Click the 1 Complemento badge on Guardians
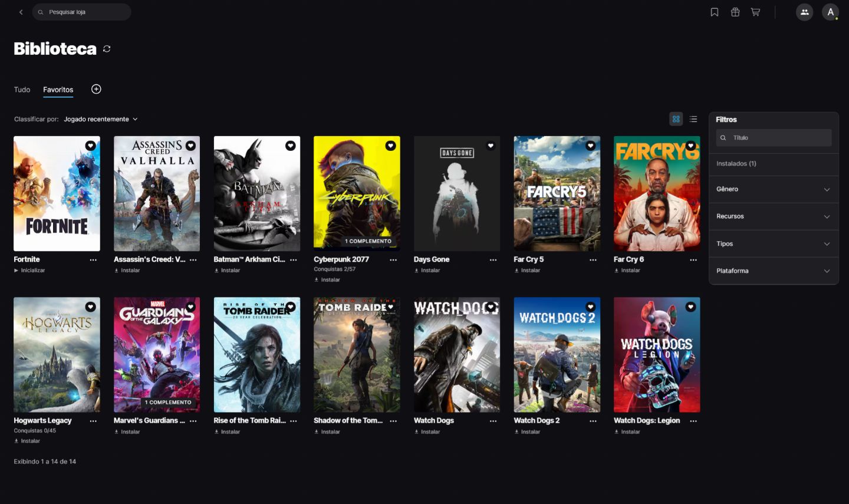Screen dimensions: 849x504 pos(168,403)
